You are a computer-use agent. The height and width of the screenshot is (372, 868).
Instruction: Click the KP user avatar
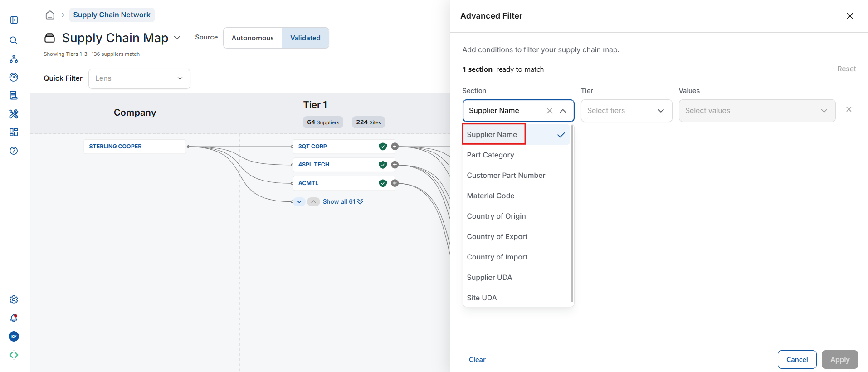click(14, 336)
